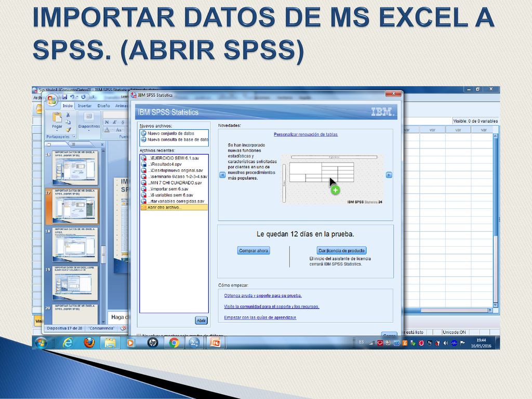The width and height of the screenshot is (532, 399).
Task: Click the Comprar ahora button
Action: 254,251
